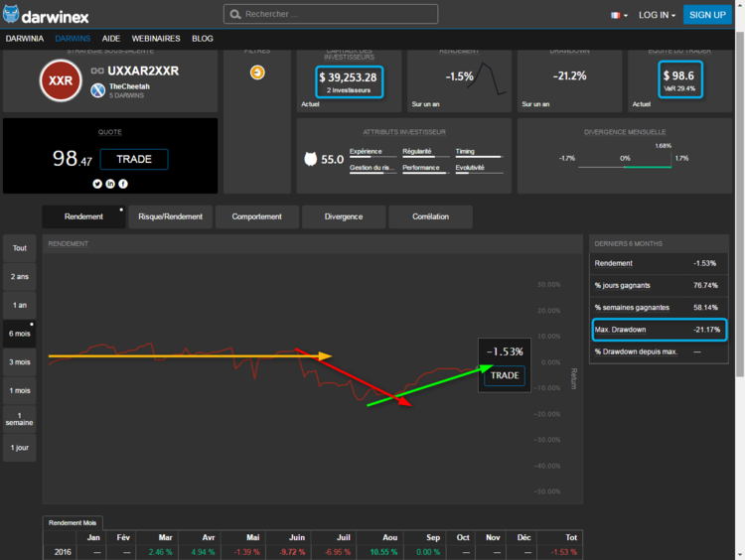The width and height of the screenshot is (745, 560).
Task: Select the Tout time range
Action: pos(20,248)
